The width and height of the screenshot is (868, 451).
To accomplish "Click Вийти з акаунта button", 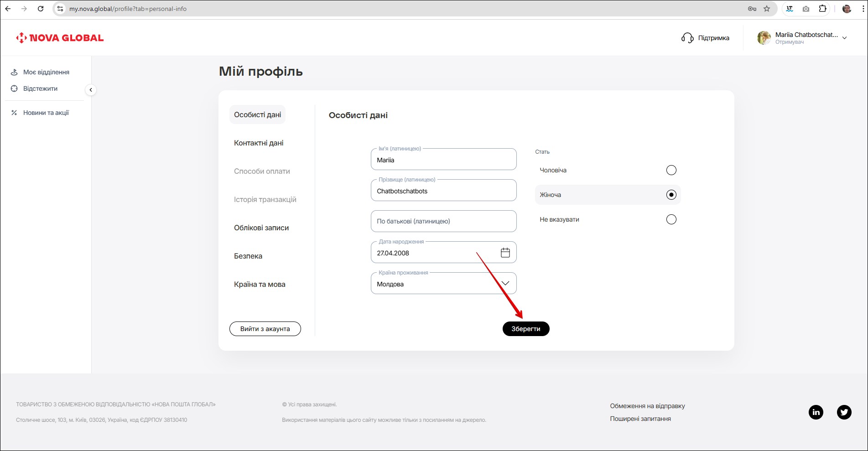I will [x=265, y=329].
